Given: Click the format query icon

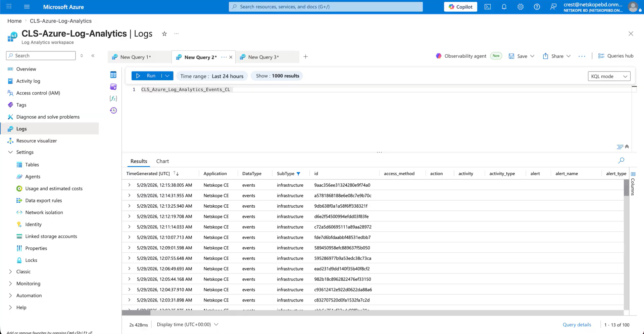Looking at the screenshot, I should (620, 147).
